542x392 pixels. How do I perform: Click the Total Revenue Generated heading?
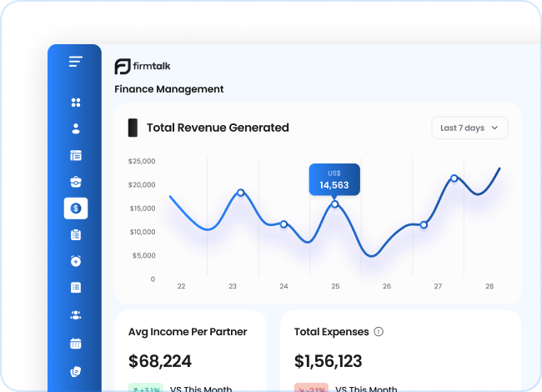218,128
